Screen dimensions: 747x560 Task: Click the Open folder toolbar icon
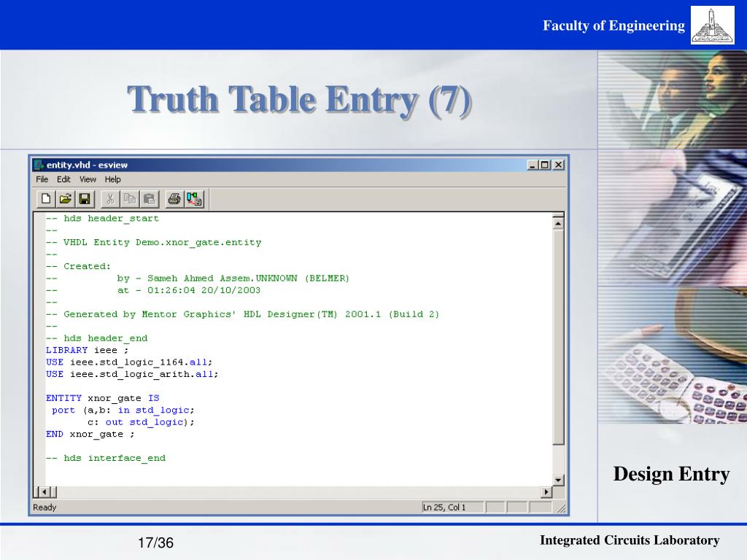[65, 198]
